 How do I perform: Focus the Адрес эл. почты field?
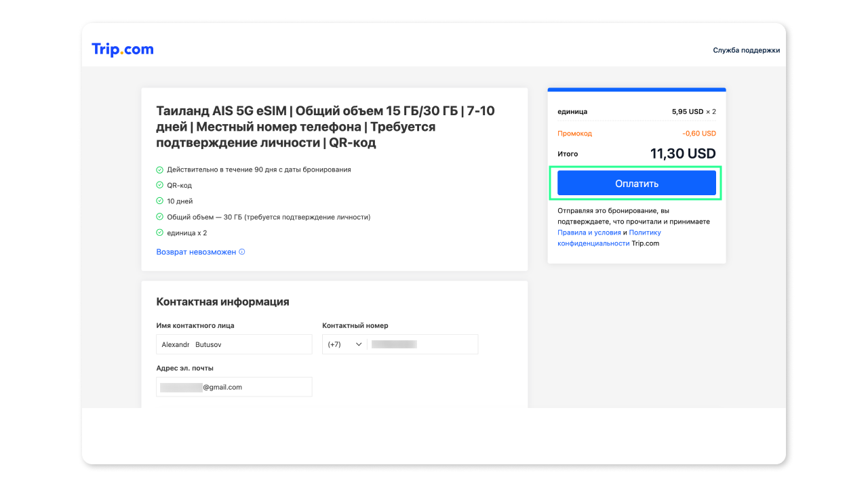click(234, 387)
